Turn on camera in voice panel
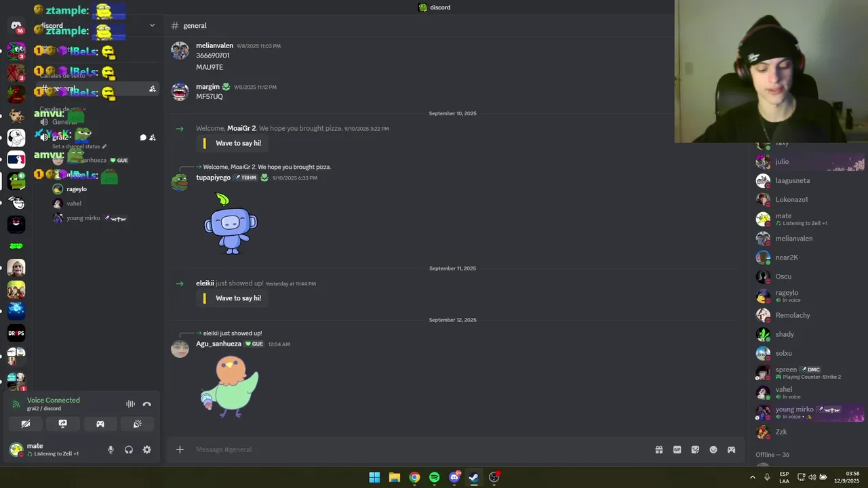The width and height of the screenshot is (868, 488). coord(26,424)
